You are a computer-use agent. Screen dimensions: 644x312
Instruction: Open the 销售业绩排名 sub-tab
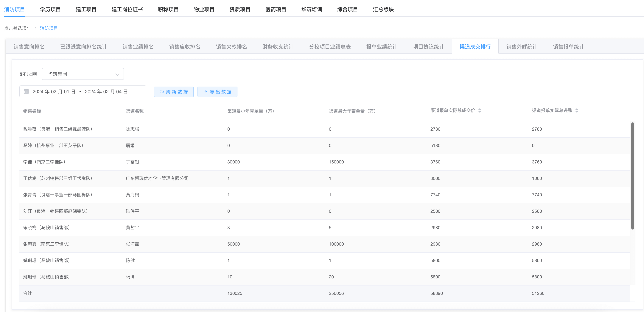coord(138,47)
